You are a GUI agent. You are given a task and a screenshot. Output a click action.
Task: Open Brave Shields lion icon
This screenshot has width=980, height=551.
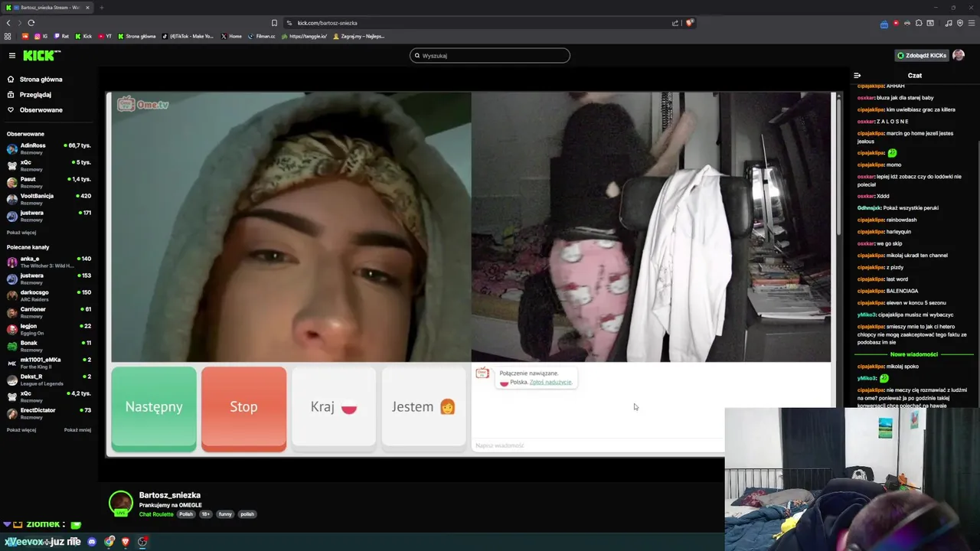(x=689, y=23)
